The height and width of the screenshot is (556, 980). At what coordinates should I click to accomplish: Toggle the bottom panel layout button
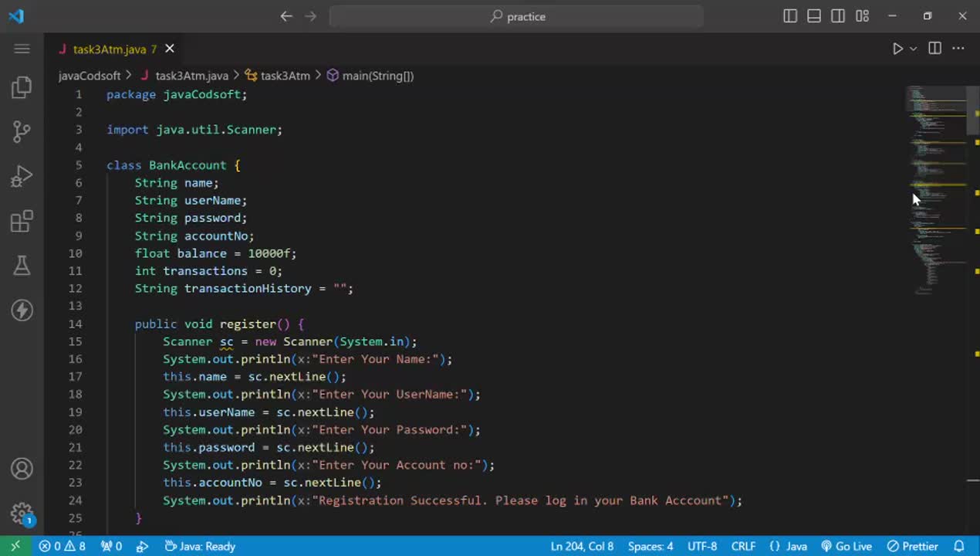814,16
